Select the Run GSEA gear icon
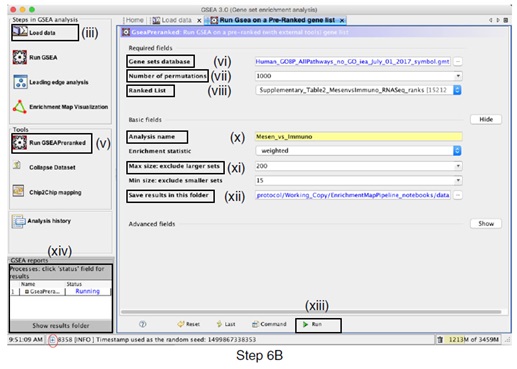Image resolution: width=517 pixels, height=369 pixels. pos(20,57)
